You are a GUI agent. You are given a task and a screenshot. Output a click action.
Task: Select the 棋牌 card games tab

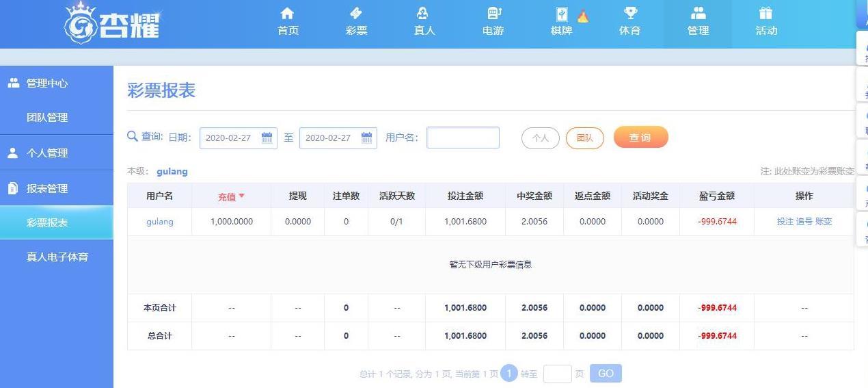pos(561,23)
